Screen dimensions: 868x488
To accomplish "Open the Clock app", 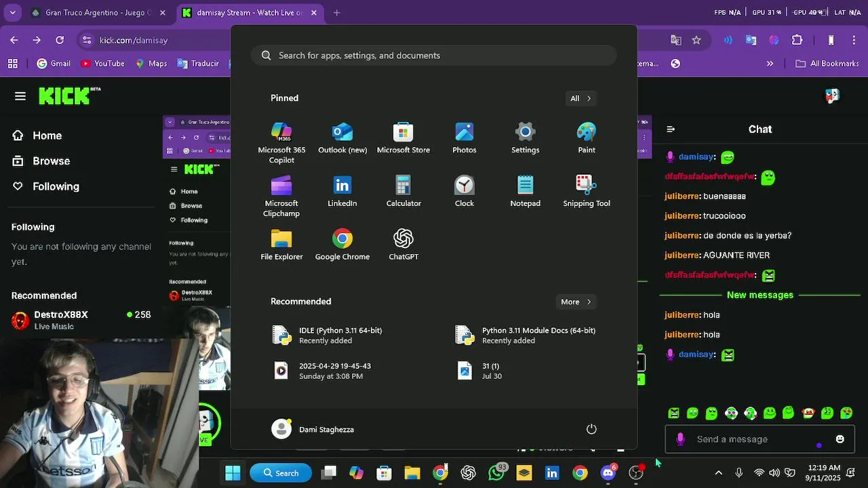I will click(x=465, y=192).
